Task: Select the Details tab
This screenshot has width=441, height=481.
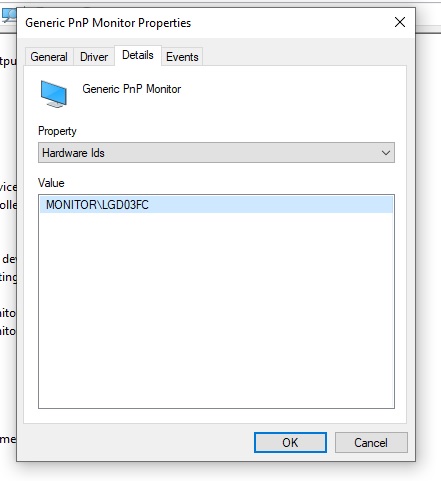Action: coord(138,55)
